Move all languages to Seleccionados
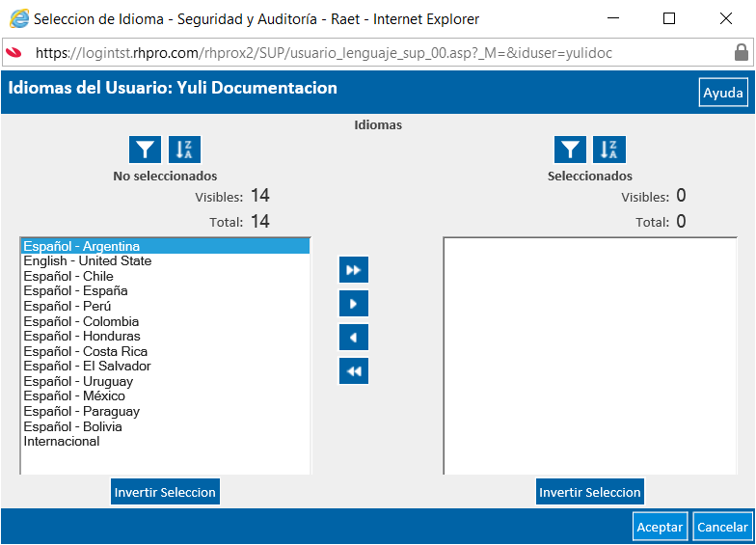 click(x=354, y=270)
